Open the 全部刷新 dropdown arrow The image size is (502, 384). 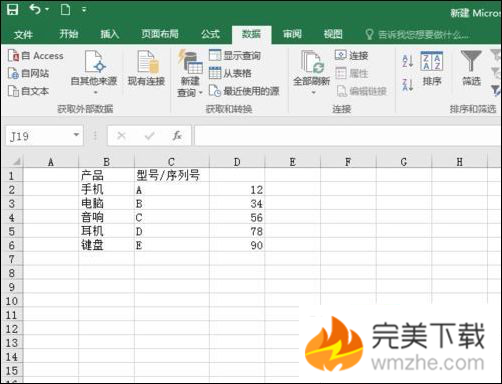pyautogui.click(x=313, y=93)
